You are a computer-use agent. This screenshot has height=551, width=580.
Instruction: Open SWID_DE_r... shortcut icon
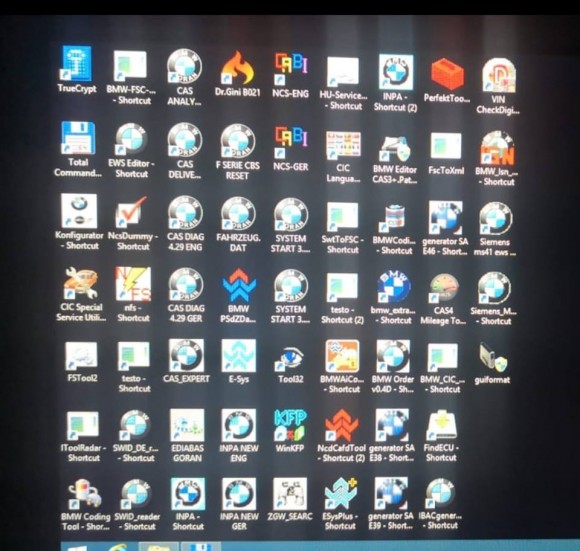(x=135, y=426)
